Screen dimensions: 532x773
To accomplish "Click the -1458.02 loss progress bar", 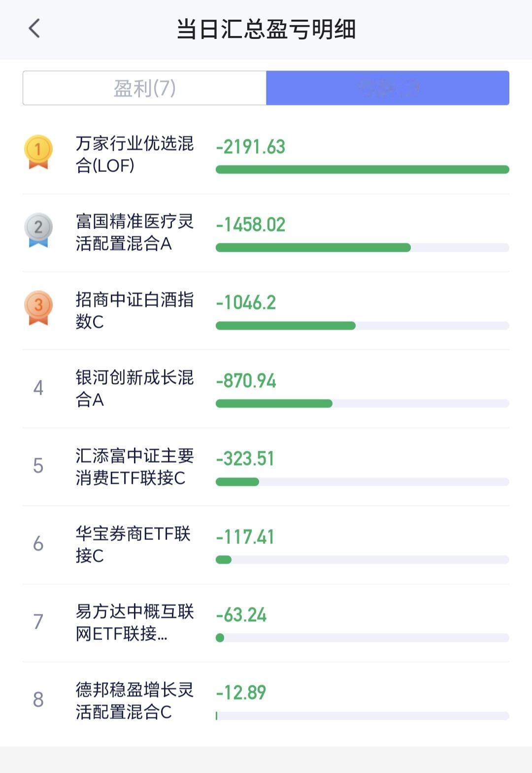I will [363, 247].
